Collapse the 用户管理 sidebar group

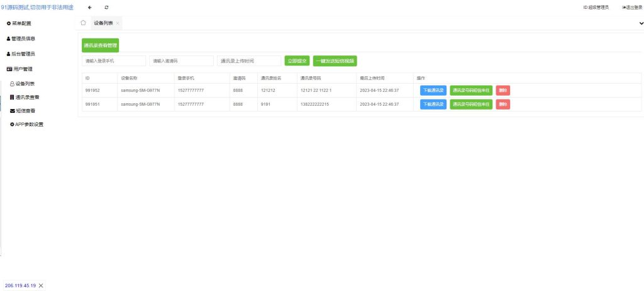coord(19,69)
